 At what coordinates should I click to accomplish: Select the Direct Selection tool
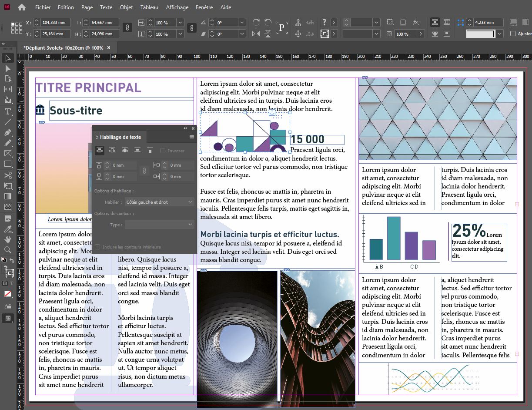(8, 69)
